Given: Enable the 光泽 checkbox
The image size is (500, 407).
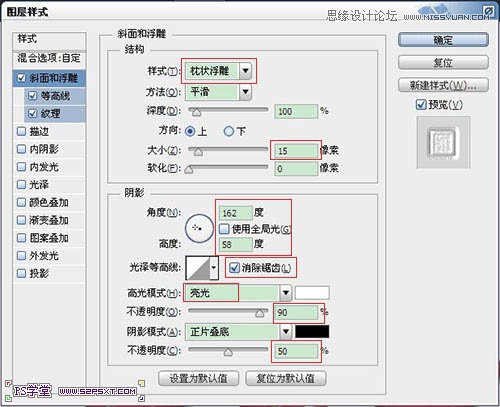Looking at the screenshot, I should 21,184.
